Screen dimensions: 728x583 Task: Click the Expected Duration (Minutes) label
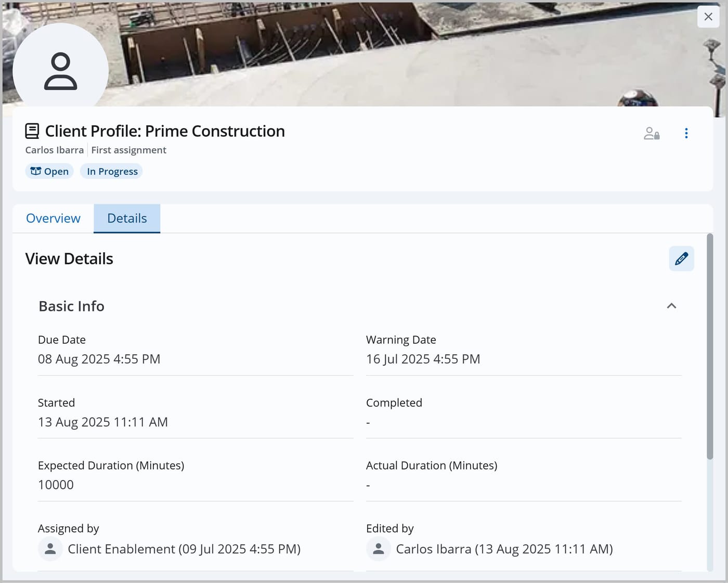click(111, 465)
